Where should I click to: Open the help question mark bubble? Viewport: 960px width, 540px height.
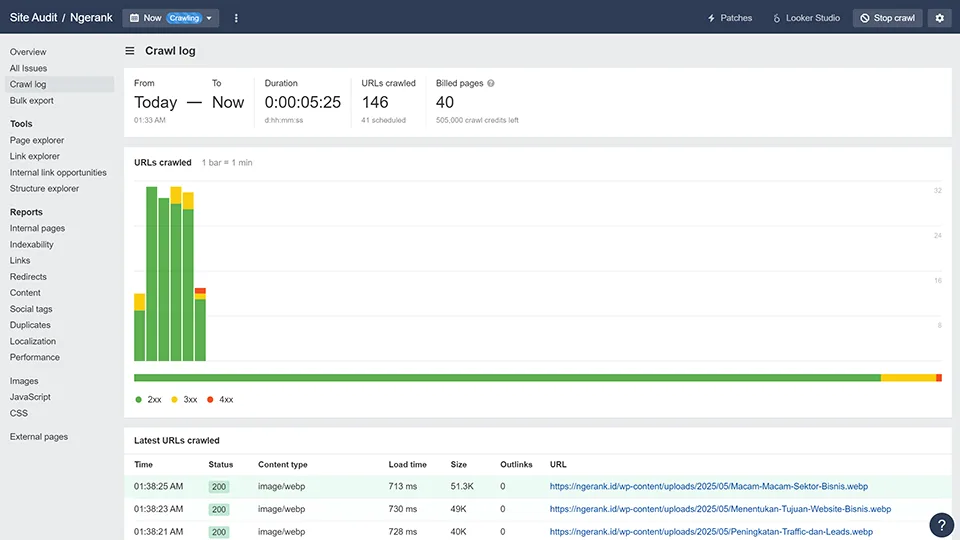coord(941,524)
